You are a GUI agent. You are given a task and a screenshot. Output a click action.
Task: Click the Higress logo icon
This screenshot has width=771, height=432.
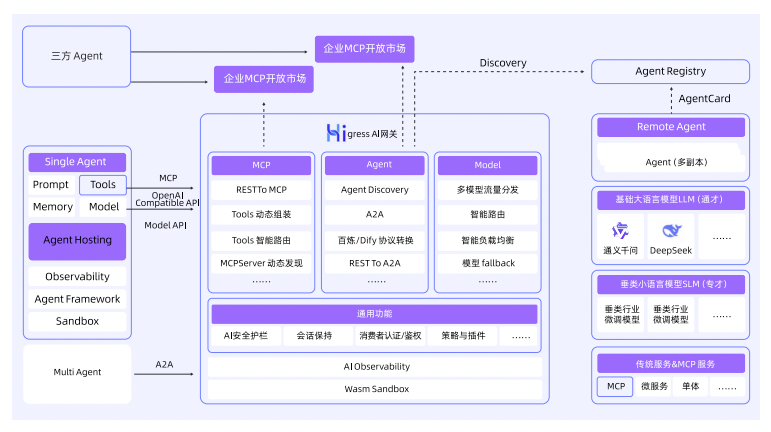(x=334, y=132)
